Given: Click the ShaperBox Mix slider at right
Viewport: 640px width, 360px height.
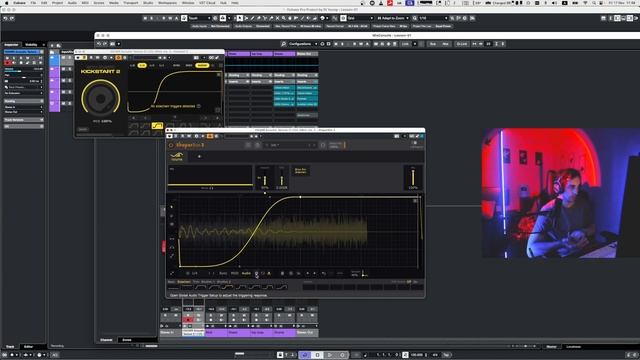Looking at the screenshot, I should click(413, 178).
